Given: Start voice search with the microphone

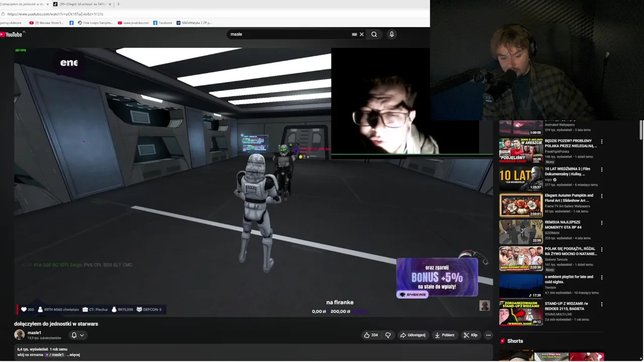Looking at the screenshot, I should pyautogui.click(x=391, y=34).
